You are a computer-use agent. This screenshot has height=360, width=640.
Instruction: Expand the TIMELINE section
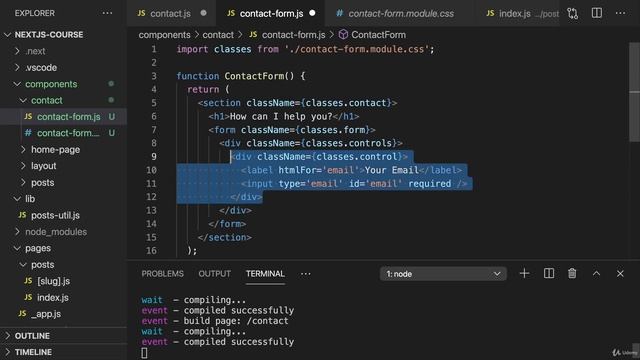pos(63,352)
